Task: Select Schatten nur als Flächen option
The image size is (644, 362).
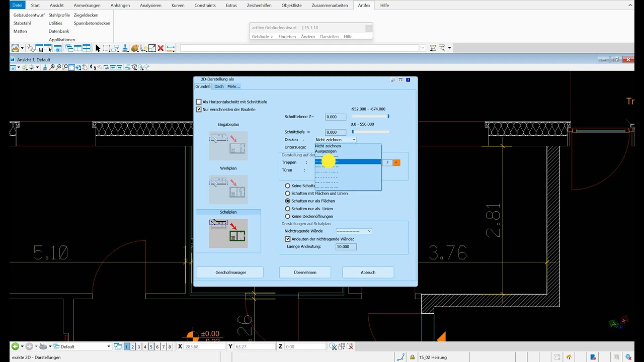Action: (288, 201)
